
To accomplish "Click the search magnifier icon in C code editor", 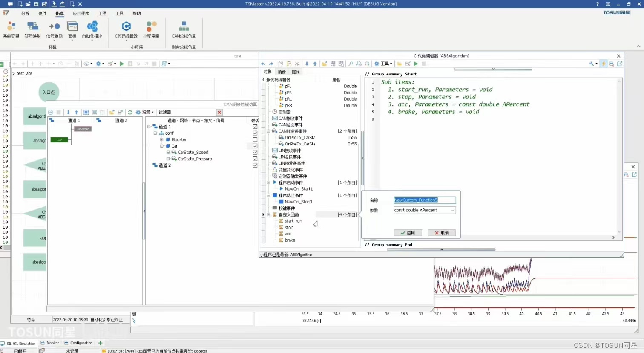I will click(351, 64).
